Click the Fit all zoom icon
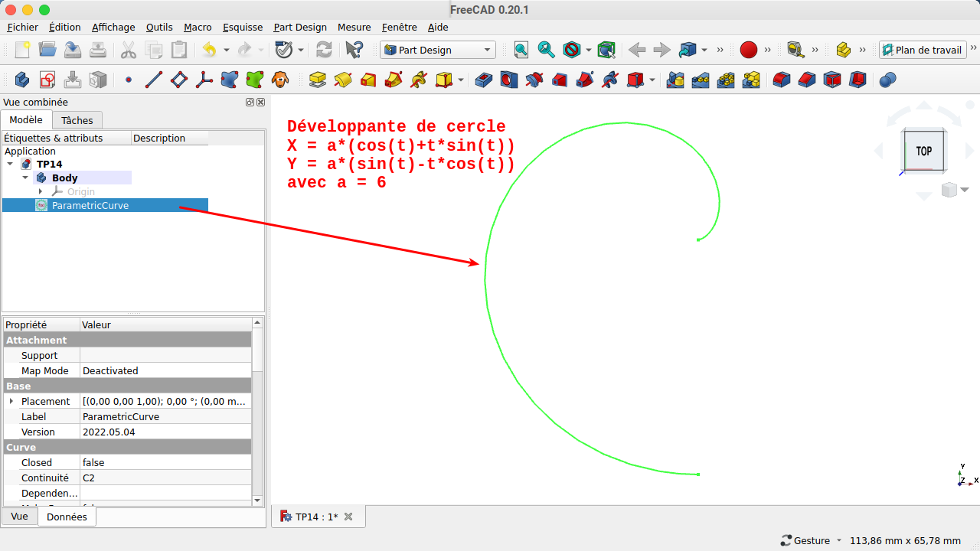 521,50
